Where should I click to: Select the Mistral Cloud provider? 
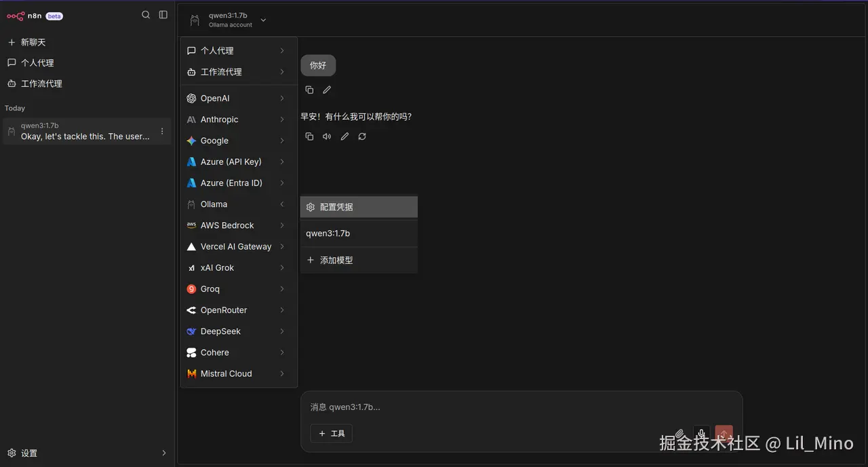click(239, 373)
